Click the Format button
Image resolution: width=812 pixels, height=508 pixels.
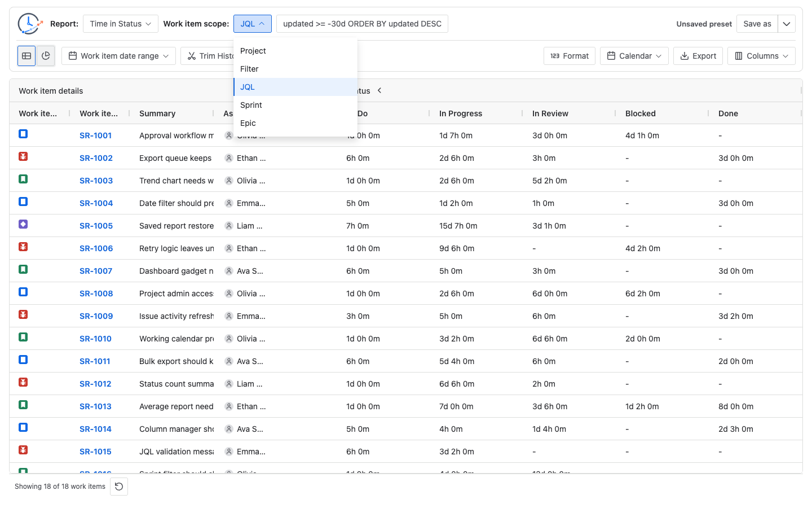click(570, 56)
